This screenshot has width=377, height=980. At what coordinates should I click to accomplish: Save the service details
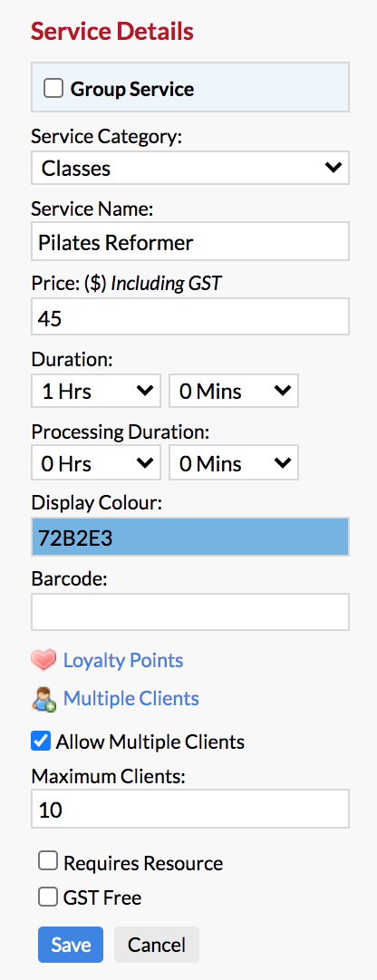pos(71,945)
